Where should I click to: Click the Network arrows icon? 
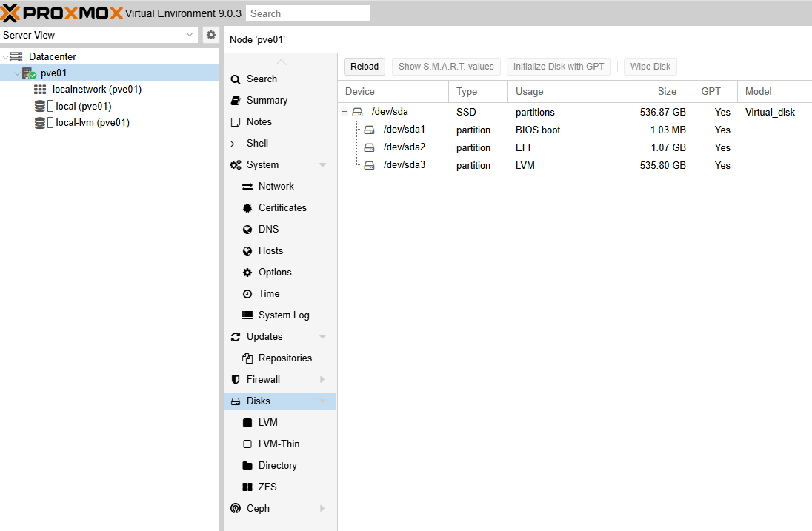pos(247,187)
